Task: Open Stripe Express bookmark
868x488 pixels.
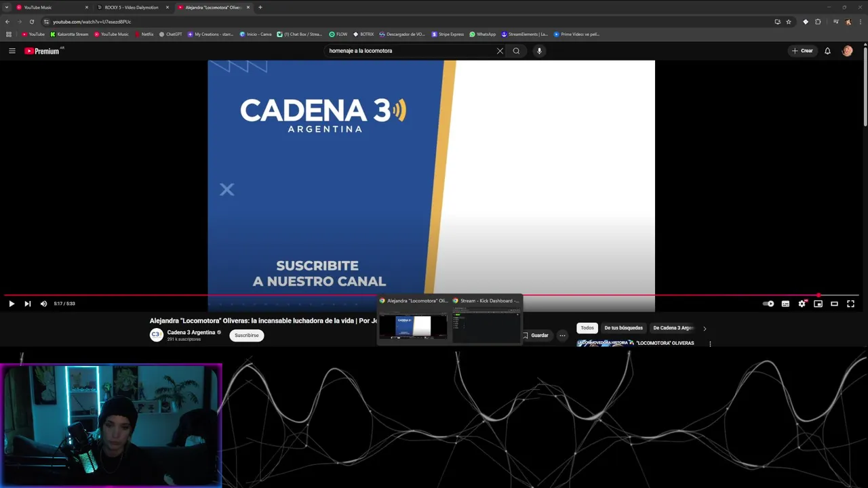Action: click(448, 34)
